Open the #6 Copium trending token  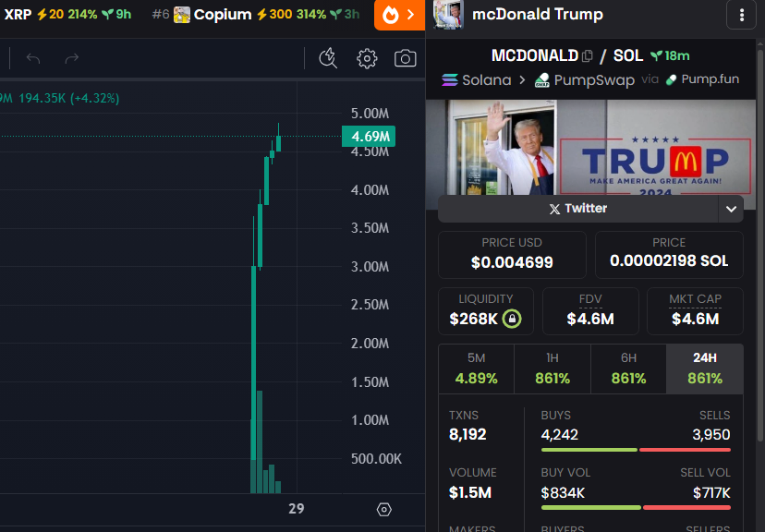click(256, 15)
